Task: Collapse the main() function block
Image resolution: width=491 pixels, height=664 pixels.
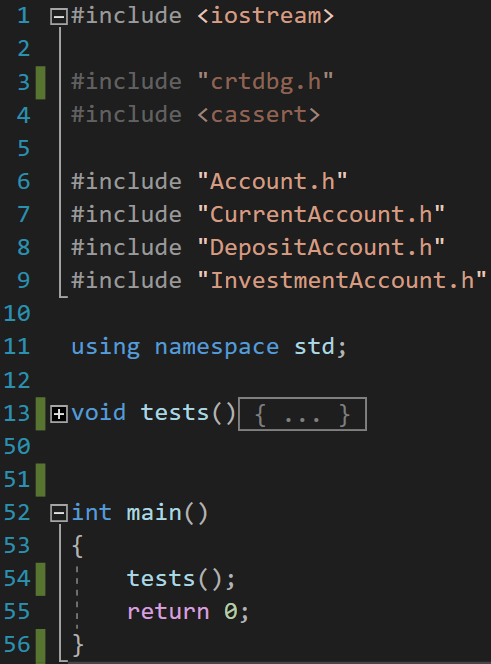Action: point(59,514)
